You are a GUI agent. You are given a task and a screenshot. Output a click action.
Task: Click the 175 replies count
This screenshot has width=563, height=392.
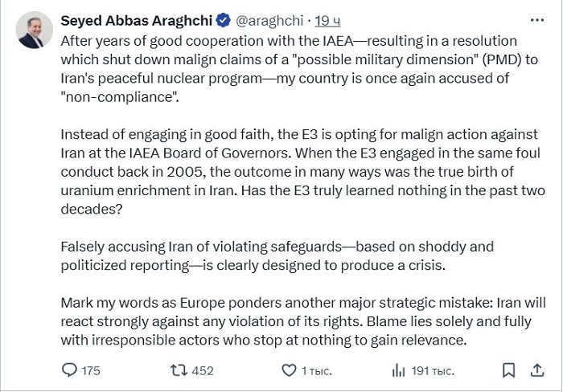click(91, 370)
